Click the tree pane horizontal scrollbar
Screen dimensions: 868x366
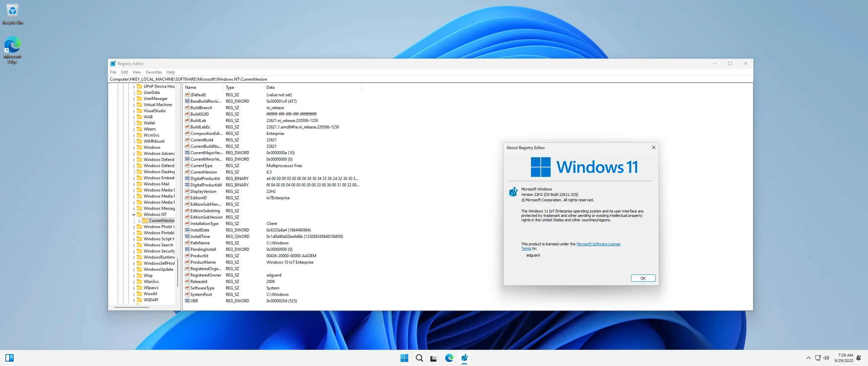click(132, 307)
